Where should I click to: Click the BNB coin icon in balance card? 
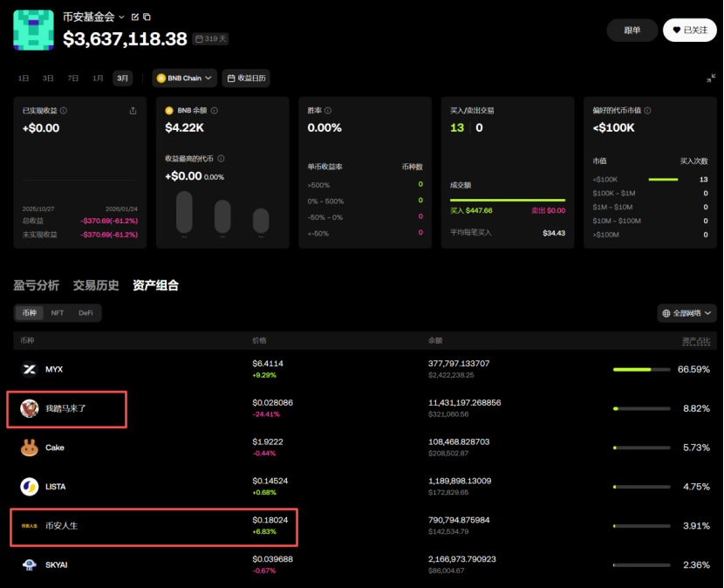click(169, 111)
